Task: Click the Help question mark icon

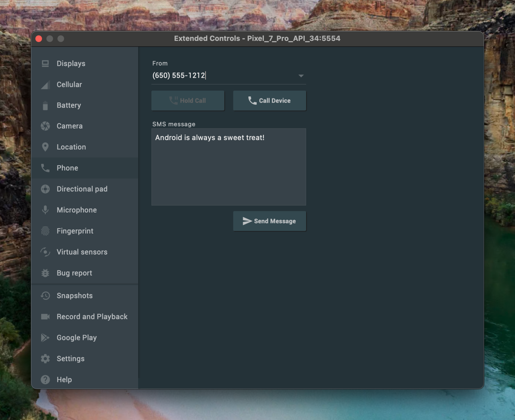Action: (45, 380)
